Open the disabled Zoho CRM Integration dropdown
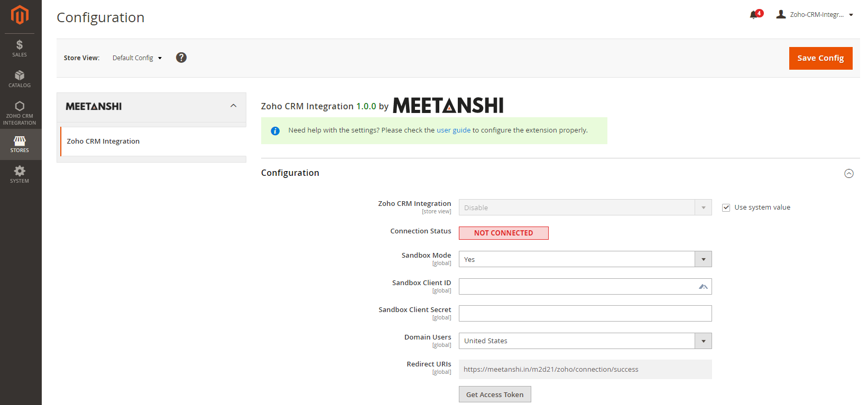This screenshot has height=405, width=868. tap(585, 208)
